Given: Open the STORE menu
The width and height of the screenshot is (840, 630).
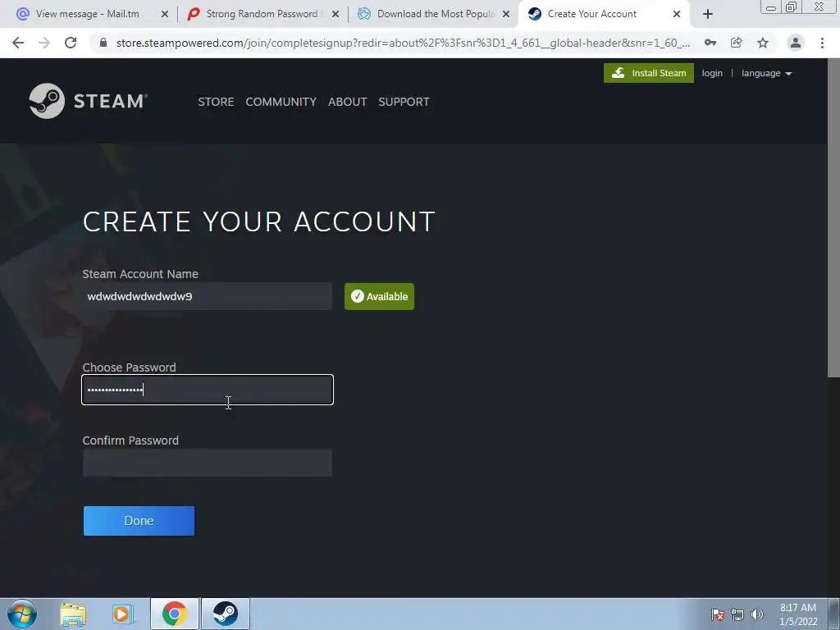Looking at the screenshot, I should [x=216, y=102].
